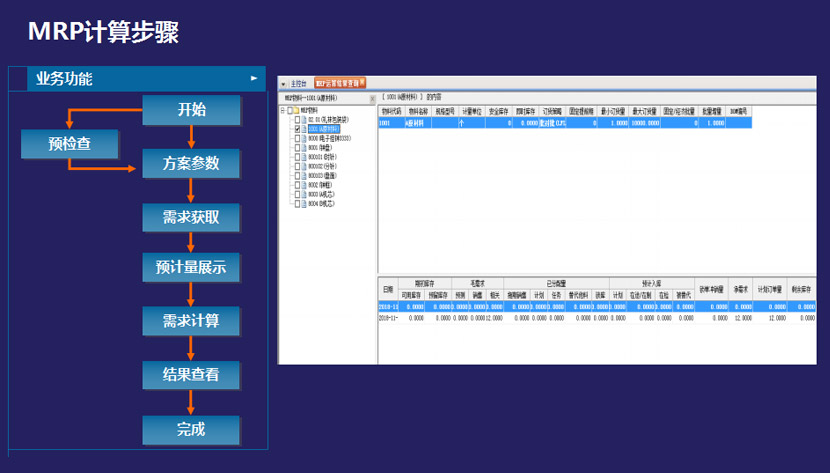Switch to the 主控台 tab
Screen dimensions: 830x473
(x=299, y=84)
